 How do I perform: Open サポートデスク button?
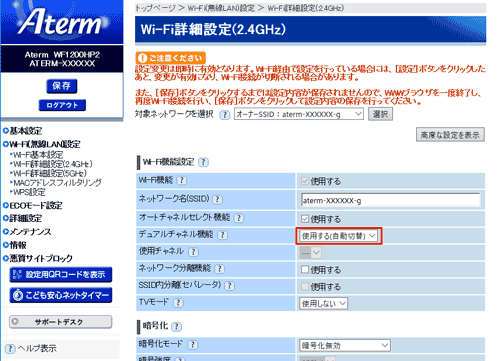pos(61,322)
